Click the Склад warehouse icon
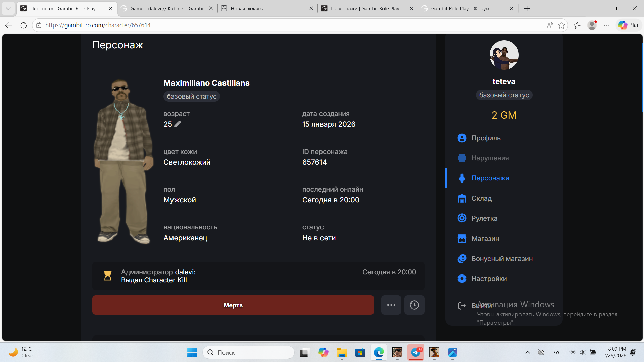Image resolution: width=644 pixels, height=362 pixels. pyautogui.click(x=462, y=198)
